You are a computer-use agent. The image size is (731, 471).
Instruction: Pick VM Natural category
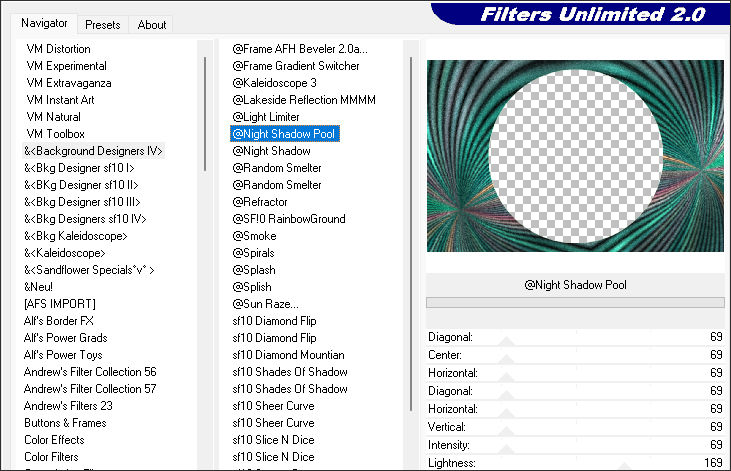pyautogui.click(x=54, y=117)
